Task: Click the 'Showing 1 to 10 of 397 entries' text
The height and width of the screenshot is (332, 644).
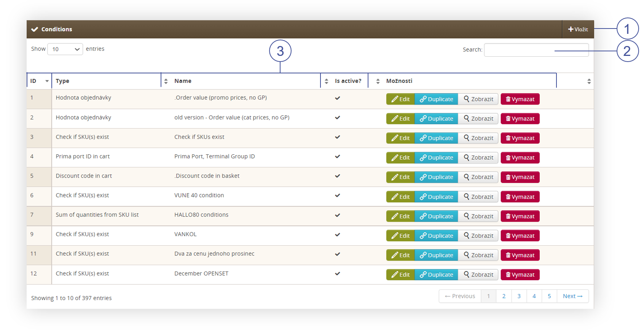Action: point(72,298)
